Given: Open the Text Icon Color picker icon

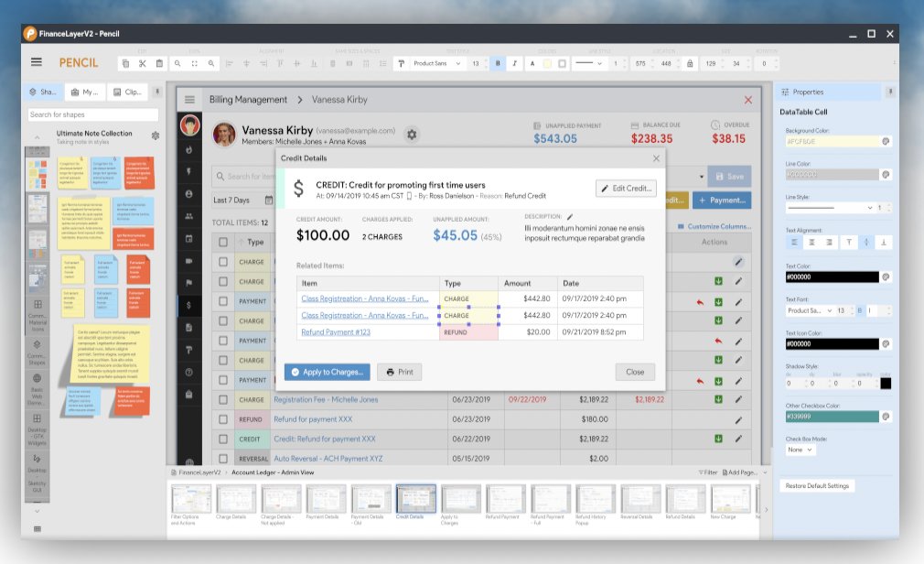Looking at the screenshot, I should tap(885, 344).
